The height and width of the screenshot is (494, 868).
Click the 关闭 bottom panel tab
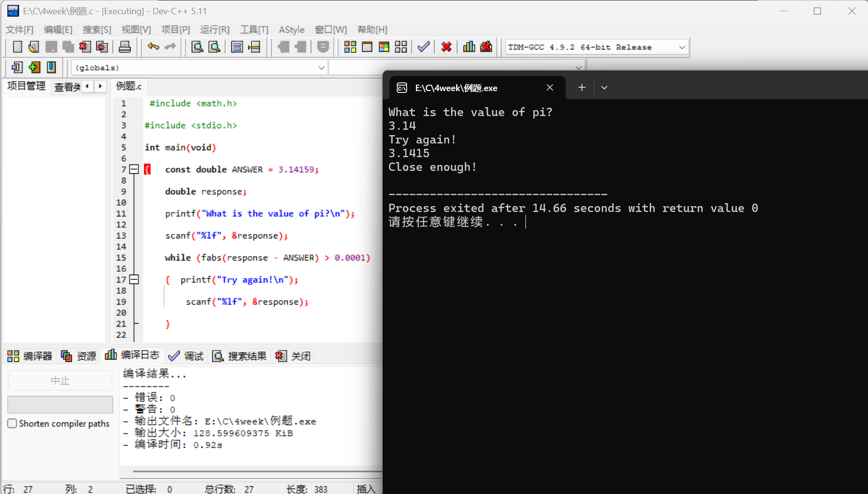click(293, 356)
